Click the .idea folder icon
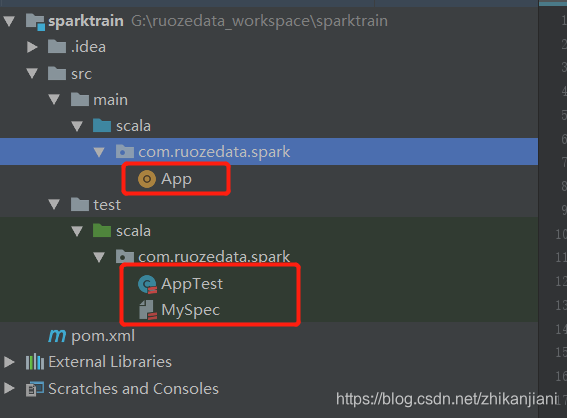 [57, 47]
